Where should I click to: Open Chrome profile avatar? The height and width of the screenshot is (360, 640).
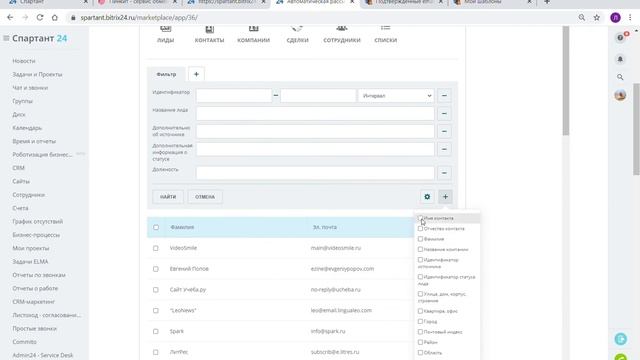(616, 18)
